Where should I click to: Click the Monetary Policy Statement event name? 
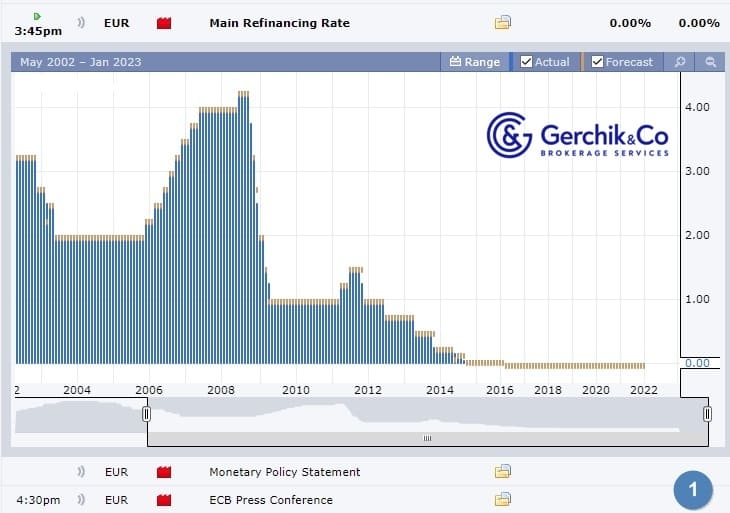point(284,471)
